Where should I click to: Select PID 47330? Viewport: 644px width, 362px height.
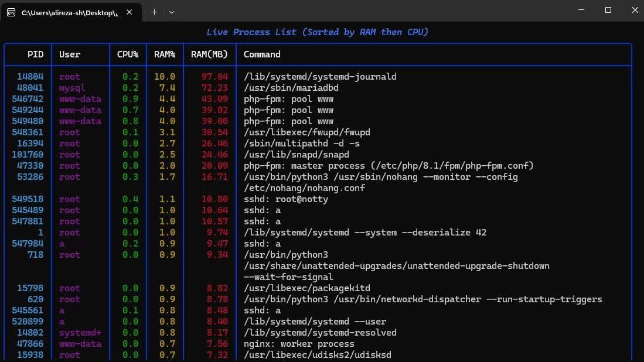point(30,165)
